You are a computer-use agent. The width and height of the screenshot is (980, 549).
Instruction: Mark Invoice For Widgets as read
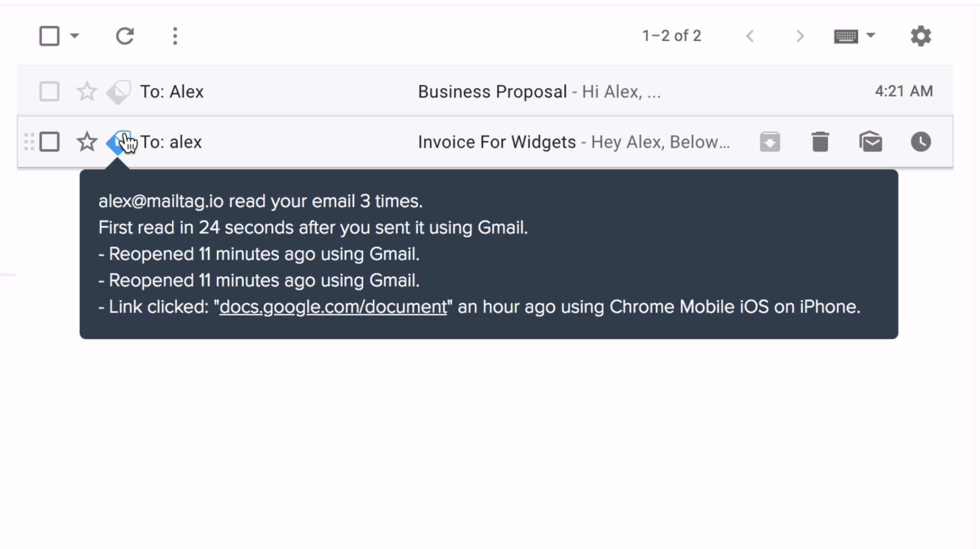pyautogui.click(x=871, y=142)
